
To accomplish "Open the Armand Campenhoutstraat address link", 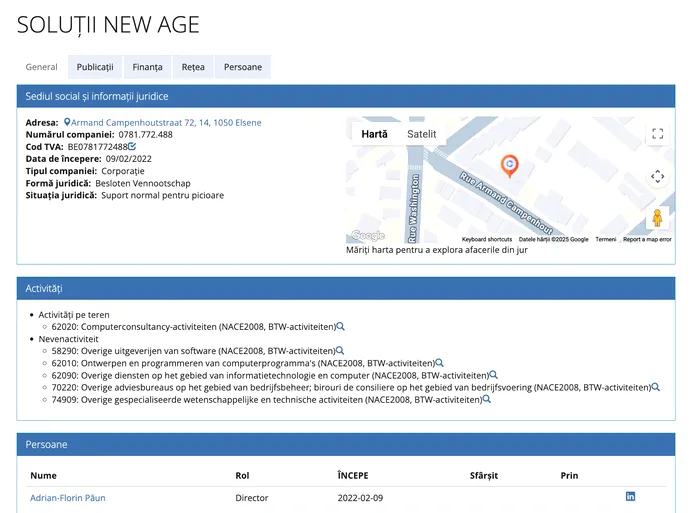I will pyautogui.click(x=165, y=123).
